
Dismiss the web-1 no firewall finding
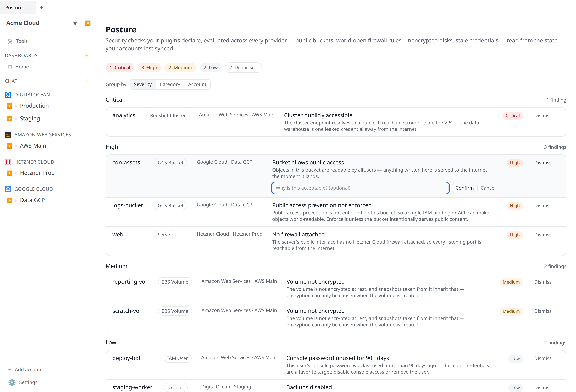coord(543,235)
